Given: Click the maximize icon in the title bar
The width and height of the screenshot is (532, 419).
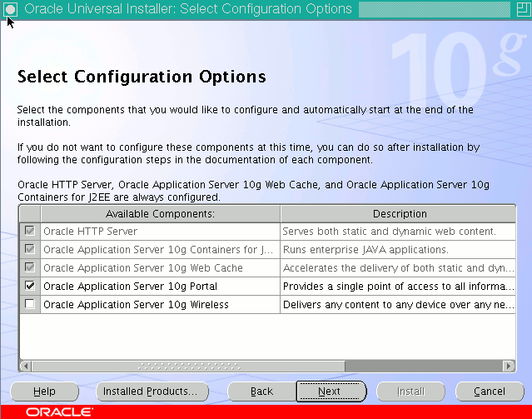Looking at the screenshot, I should 523,9.
